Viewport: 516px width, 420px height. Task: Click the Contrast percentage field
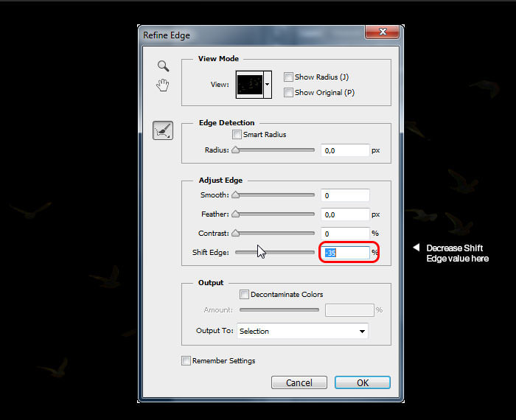pos(345,234)
